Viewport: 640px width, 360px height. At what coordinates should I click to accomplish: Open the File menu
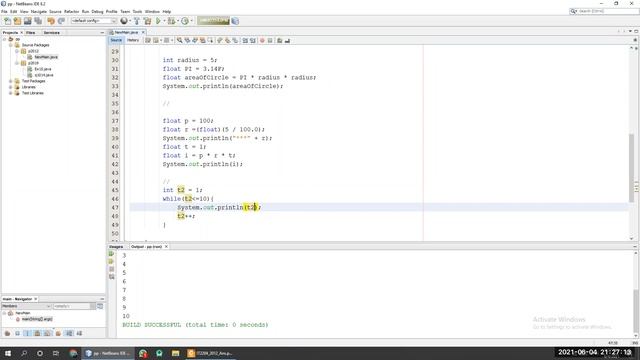4,11
